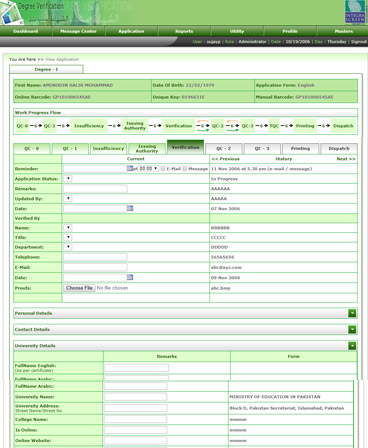This screenshot has width=368, height=448.
Task: Open the Dashboard menu
Action: click(x=26, y=31)
